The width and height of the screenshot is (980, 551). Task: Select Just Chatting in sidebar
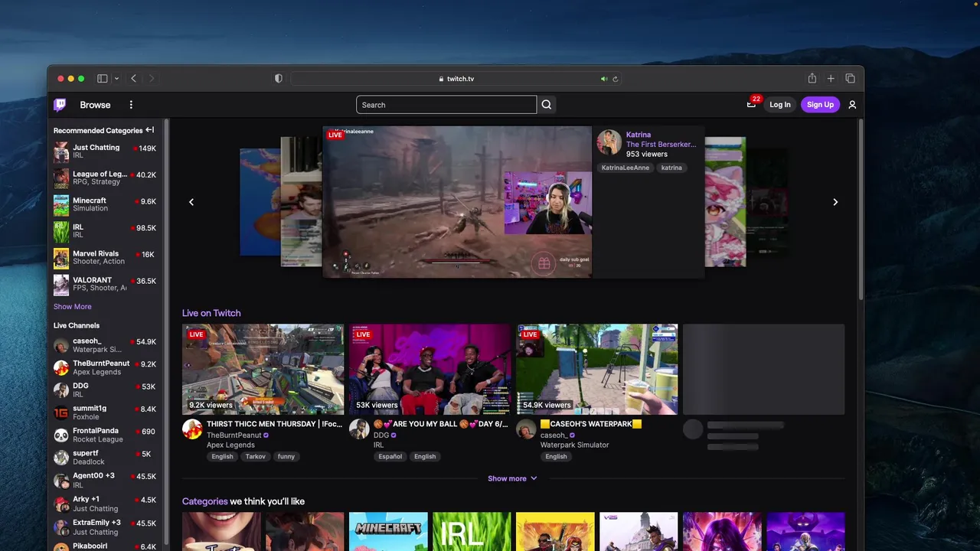[x=105, y=152]
